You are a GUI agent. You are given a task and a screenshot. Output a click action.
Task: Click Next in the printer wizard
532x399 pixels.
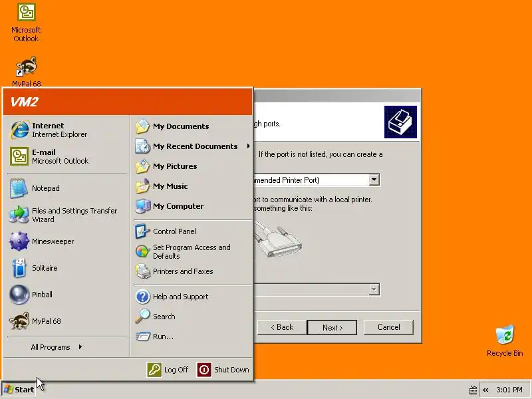tap(332, 327)
